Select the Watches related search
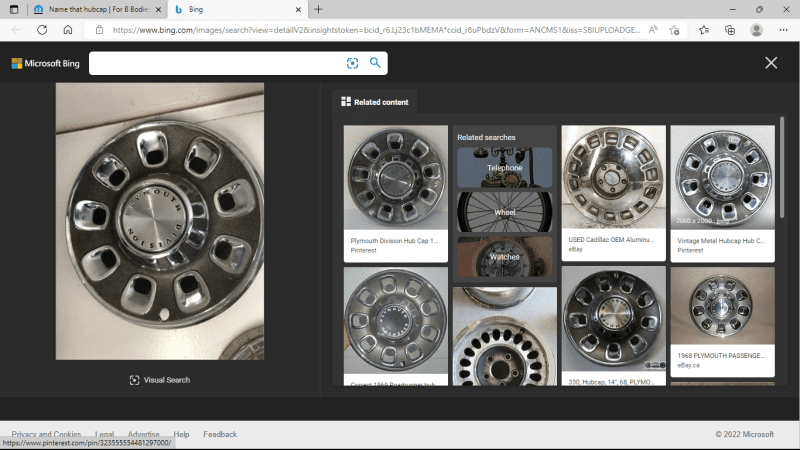The image size is (800, 450). [x=505, y=257]
